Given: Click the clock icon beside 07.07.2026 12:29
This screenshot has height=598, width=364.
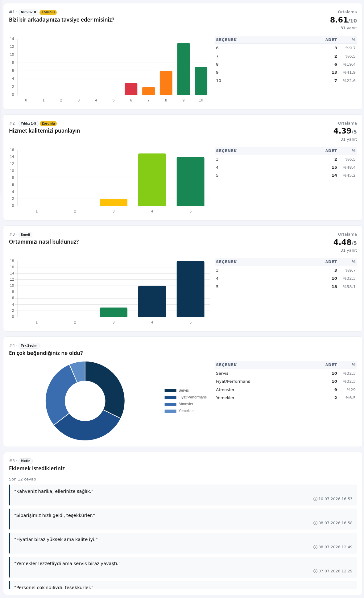Looking at the screenshot, I should click(315, 571).
